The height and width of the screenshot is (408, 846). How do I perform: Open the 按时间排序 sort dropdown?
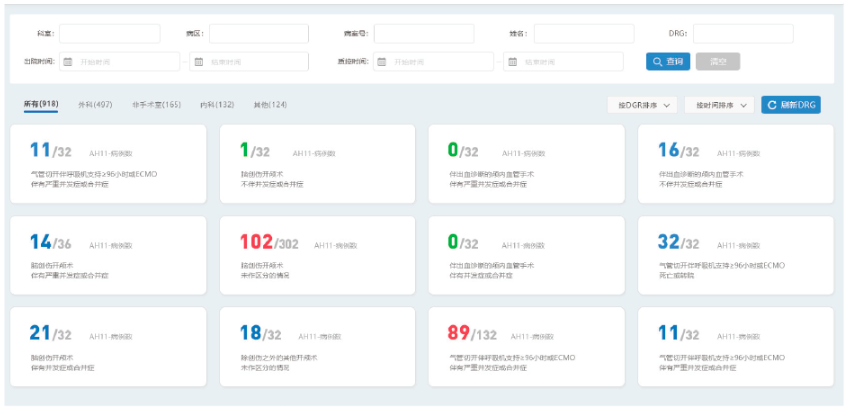pyautogui.click(x=719, y=105)
